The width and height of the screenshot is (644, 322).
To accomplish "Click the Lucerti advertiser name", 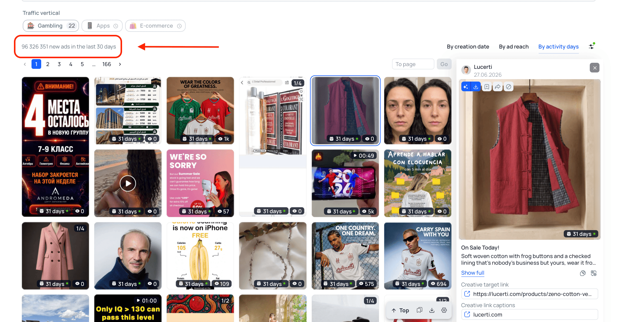I will [x=483, y=67].
